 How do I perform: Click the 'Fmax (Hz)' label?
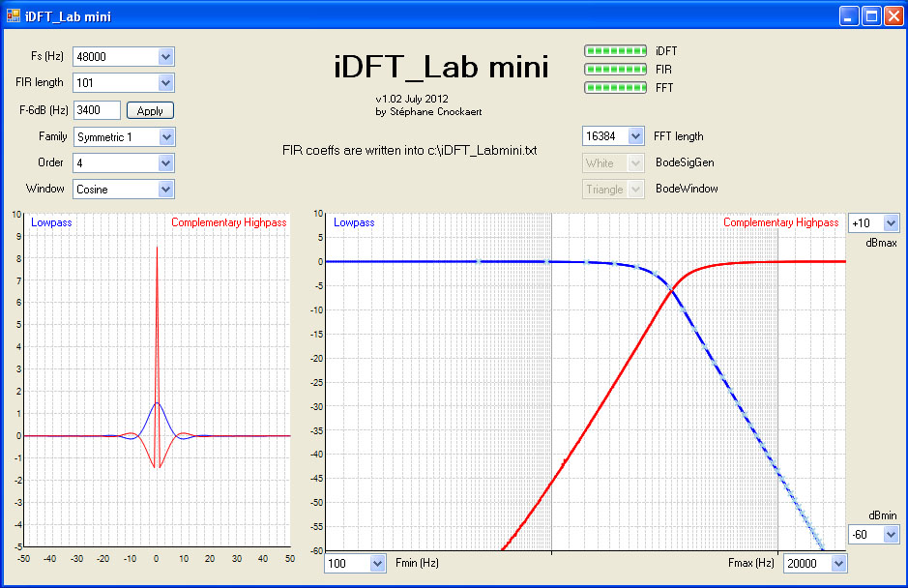(751, 563)
